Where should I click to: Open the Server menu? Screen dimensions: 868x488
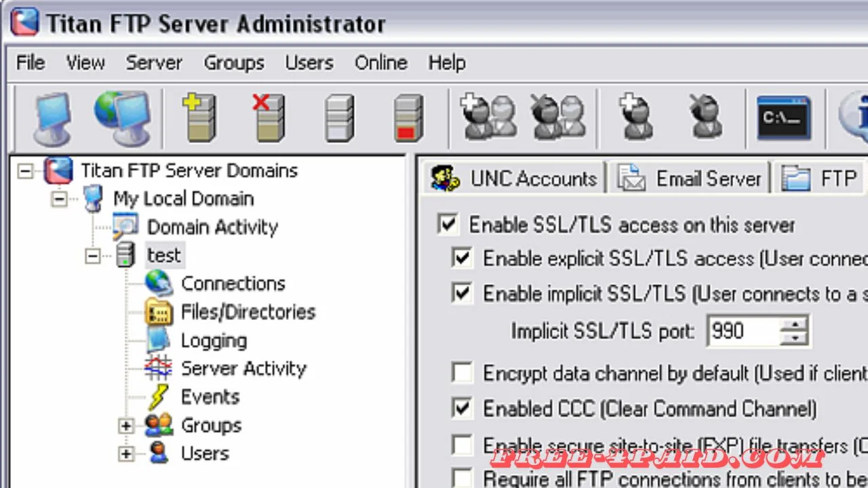(x=154, y=63)
